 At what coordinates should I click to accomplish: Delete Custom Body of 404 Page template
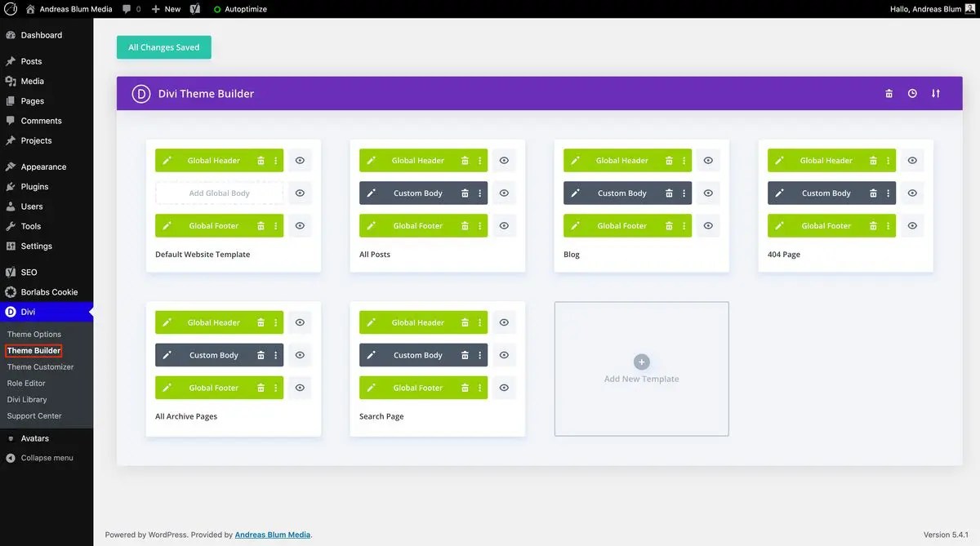873,193
